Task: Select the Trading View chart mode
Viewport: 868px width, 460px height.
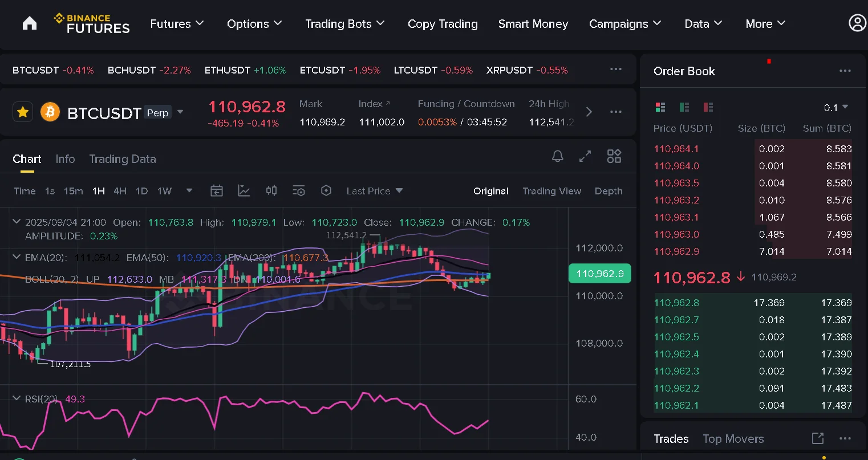Action: click(551, 191)
